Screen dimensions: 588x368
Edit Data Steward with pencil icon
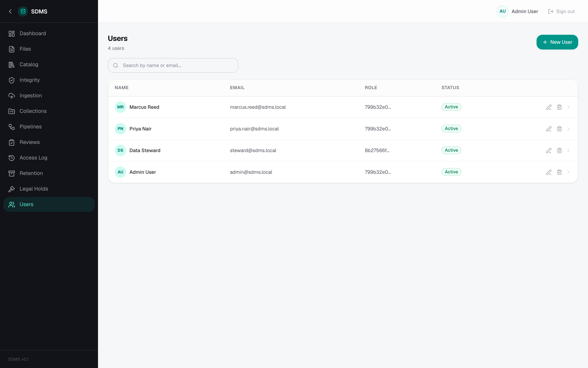(x=549, y=150)
